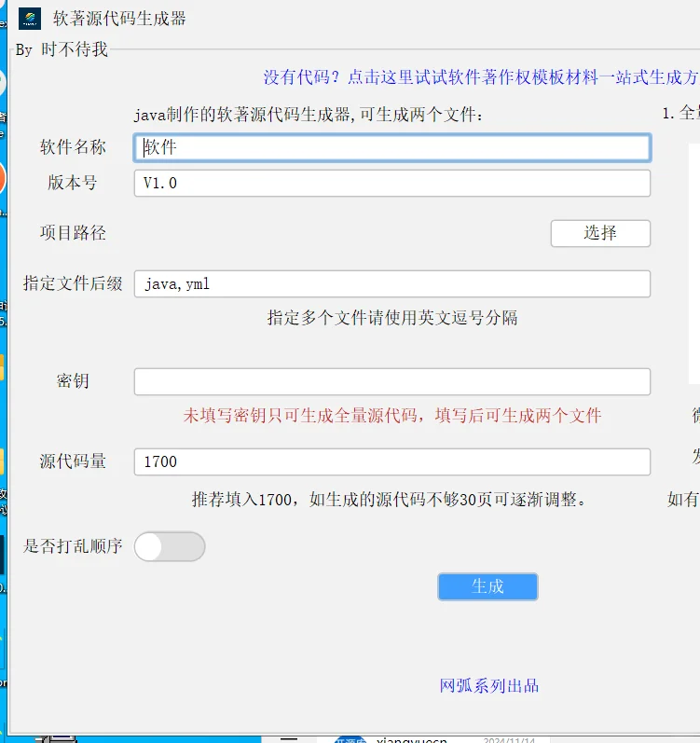Image resolution: width=700 pixels, height=743 pixels.
Task: Click the red 未填写密钥 warning text
Action: [x=392, y=416]
